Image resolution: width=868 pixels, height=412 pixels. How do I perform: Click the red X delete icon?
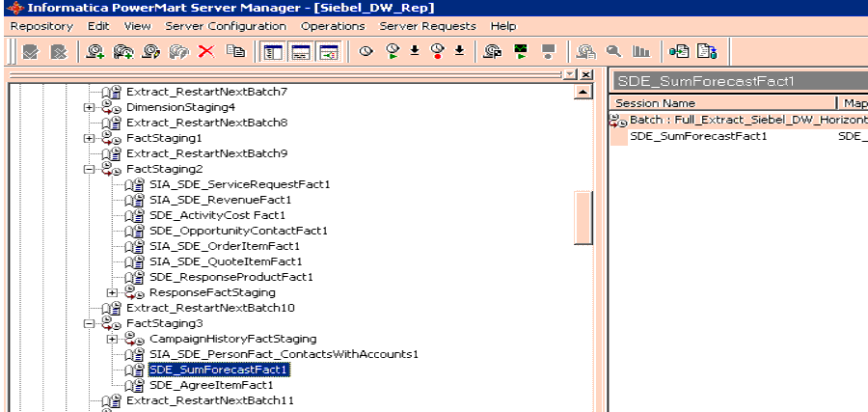click(x=206, y=51)
